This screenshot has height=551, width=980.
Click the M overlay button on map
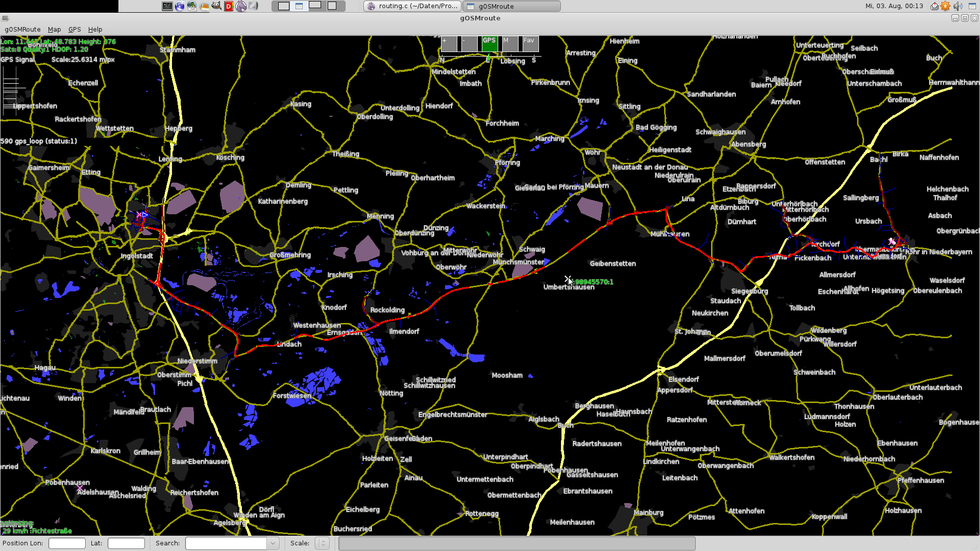pyautogui.click(x=510, y=44)
